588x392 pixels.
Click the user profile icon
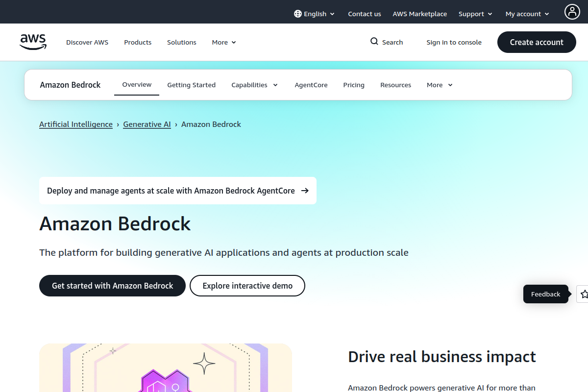pyautogui.click(x=572, y=12)
